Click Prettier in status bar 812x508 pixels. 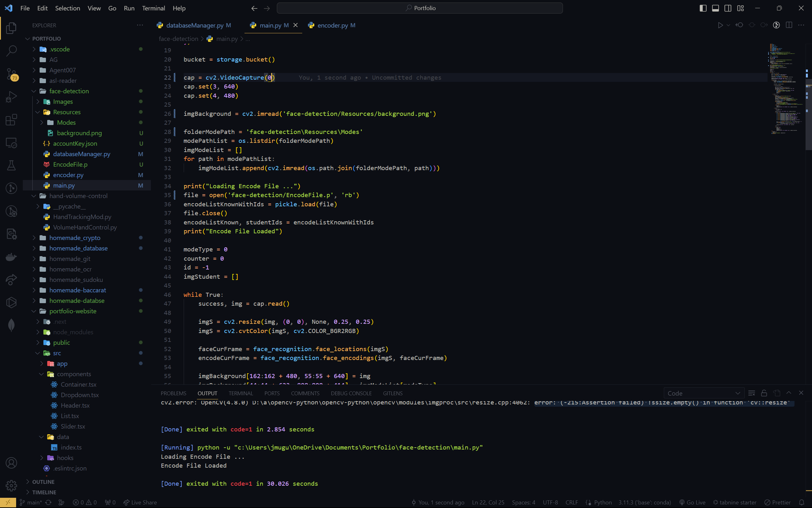(778, 502)
